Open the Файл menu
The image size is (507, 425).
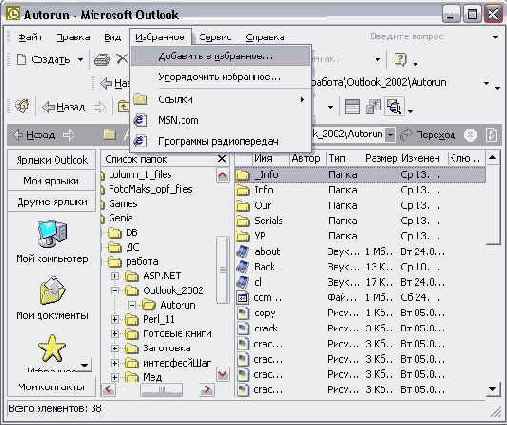[x=30, y=37]
